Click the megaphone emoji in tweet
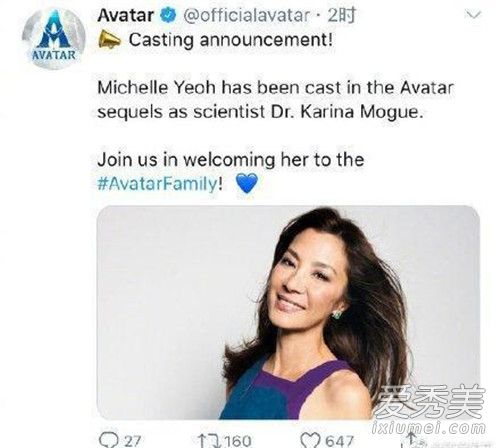The width and height of the screenshot is (500, 448). pos(109,40)
